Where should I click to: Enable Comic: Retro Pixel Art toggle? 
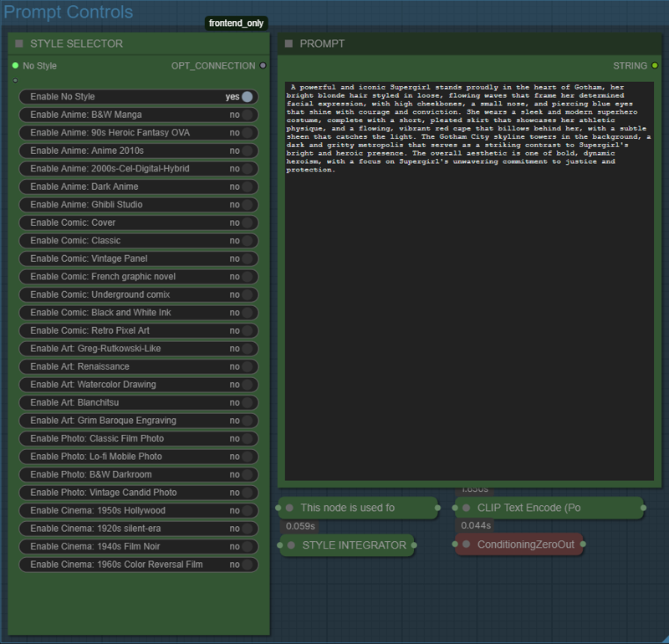[x=247, y=330]
